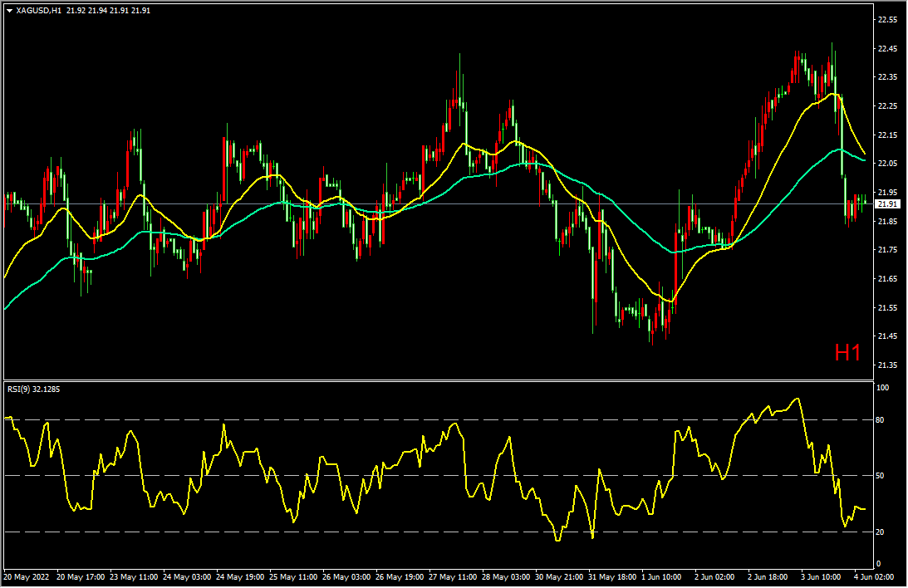The image size is (908, 588).
Task: Click the 22.55 price scale value
Action: click(888, 20)
